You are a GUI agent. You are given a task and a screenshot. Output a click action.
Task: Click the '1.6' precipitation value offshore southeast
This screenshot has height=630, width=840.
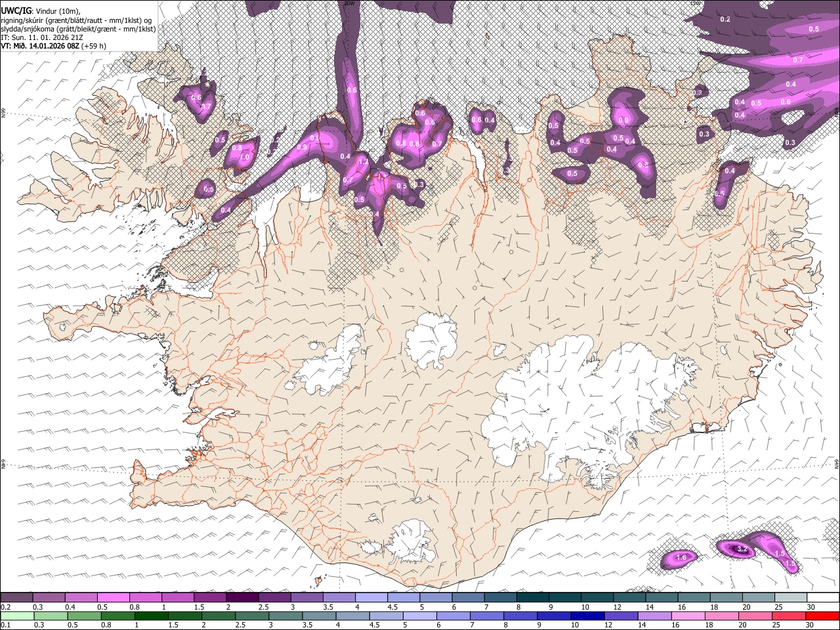click(x=681, y=558)
